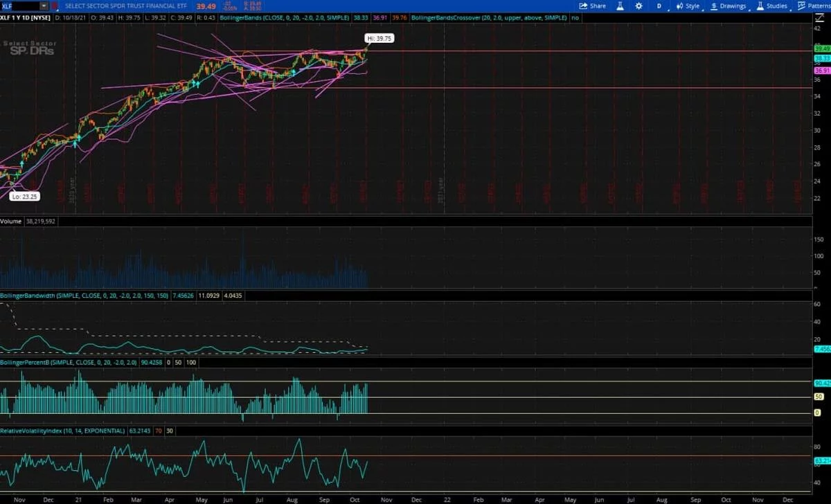Click the XLF symbol input field

pyautogui.click(x=21, y=6)
